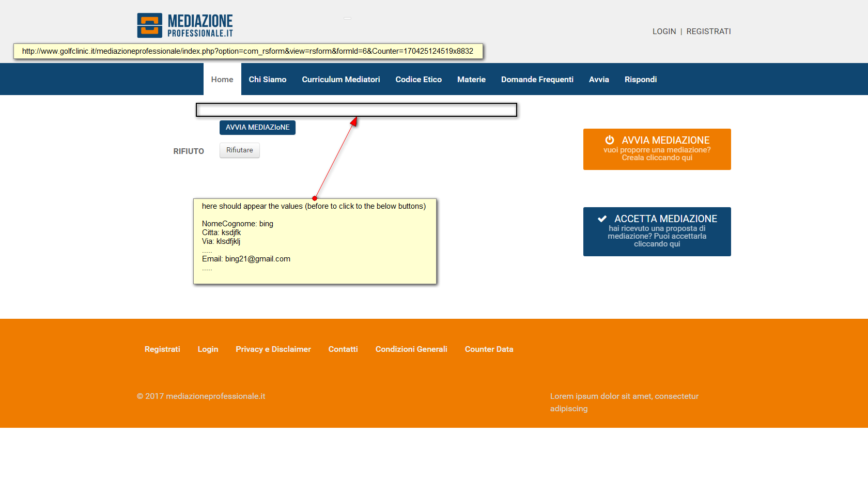Click Counter Data link in footer

[489, 349]
